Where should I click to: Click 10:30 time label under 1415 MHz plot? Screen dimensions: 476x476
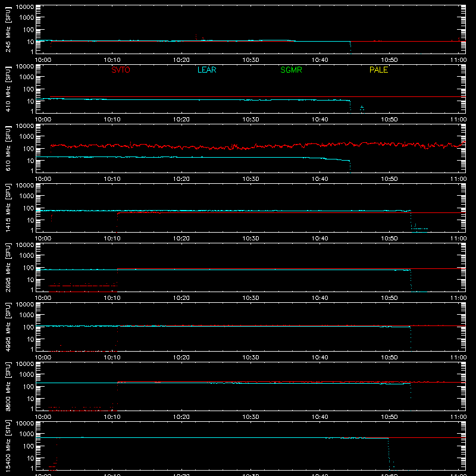(250, 239)
